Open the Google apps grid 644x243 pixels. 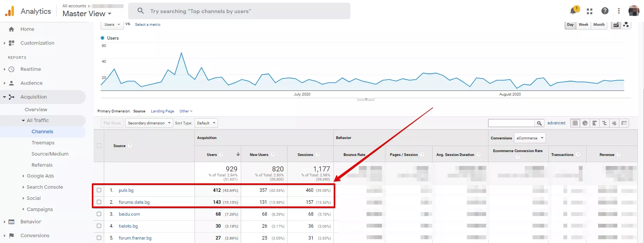coord(589,11)
